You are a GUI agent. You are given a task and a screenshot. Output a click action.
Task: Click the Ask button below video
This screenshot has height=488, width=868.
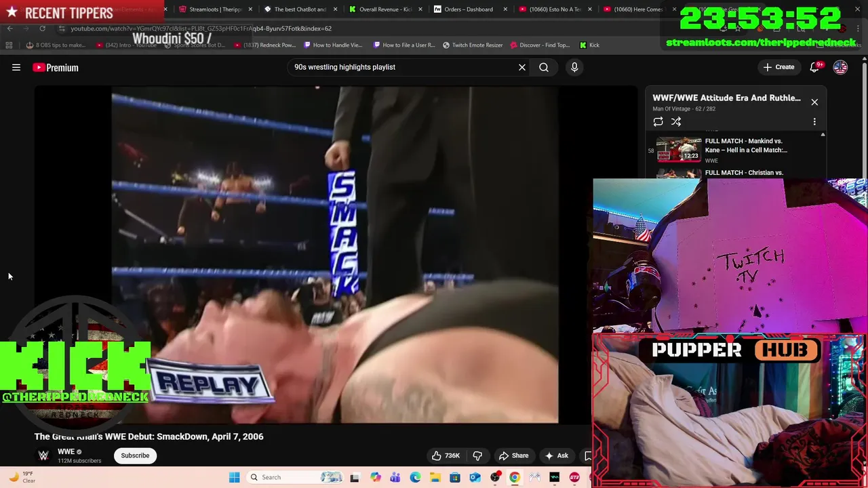point(556,455)
